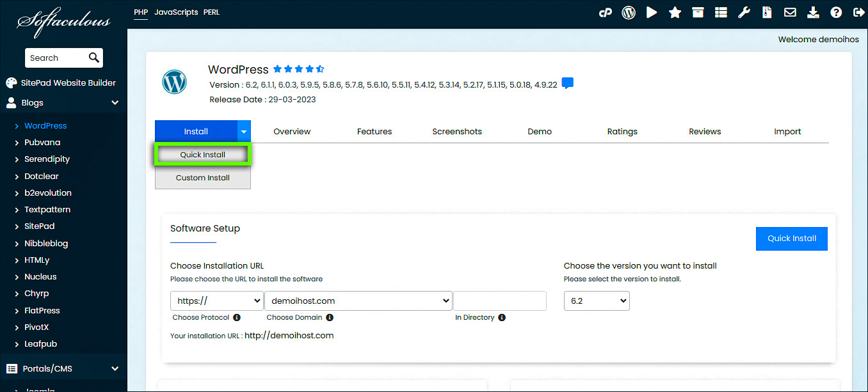This screenshot has height=392, width=868.
Task: Choose Custom Install from the install menu
Action: (202, 178)
